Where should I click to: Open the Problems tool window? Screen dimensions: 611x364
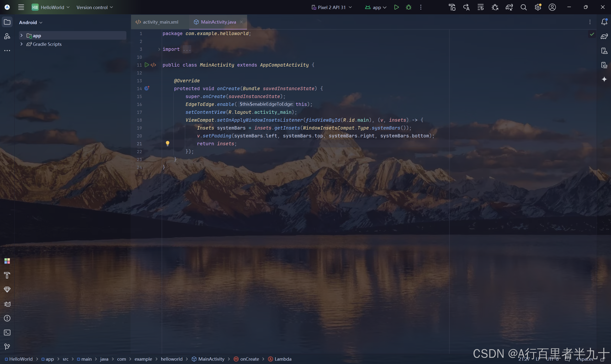click(x=7, y=318)
